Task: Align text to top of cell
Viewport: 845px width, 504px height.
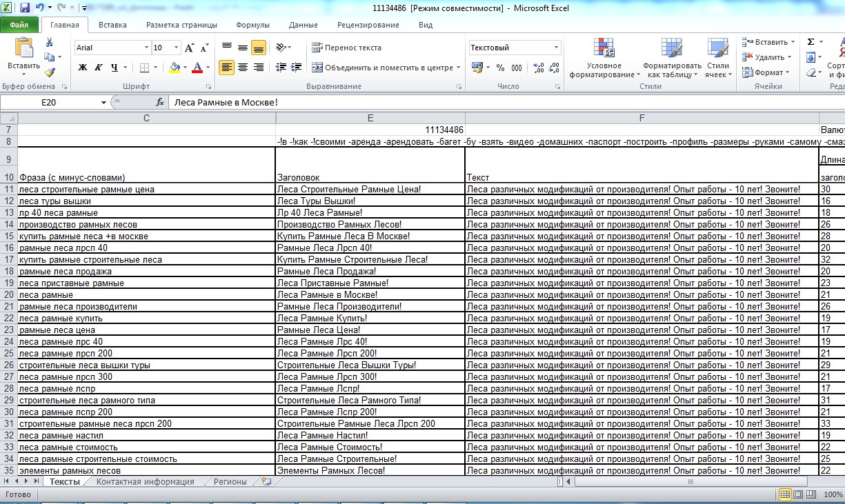Action: pos(226,48)
